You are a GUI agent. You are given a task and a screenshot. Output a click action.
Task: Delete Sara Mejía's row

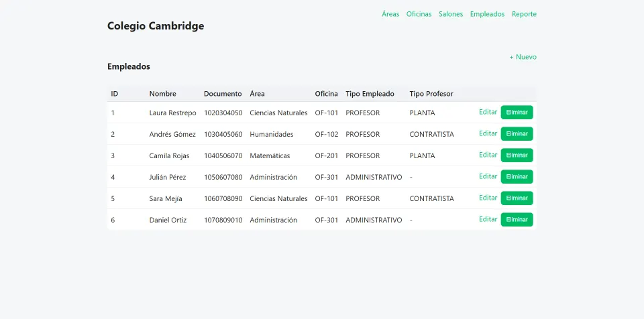coord(517,198)
